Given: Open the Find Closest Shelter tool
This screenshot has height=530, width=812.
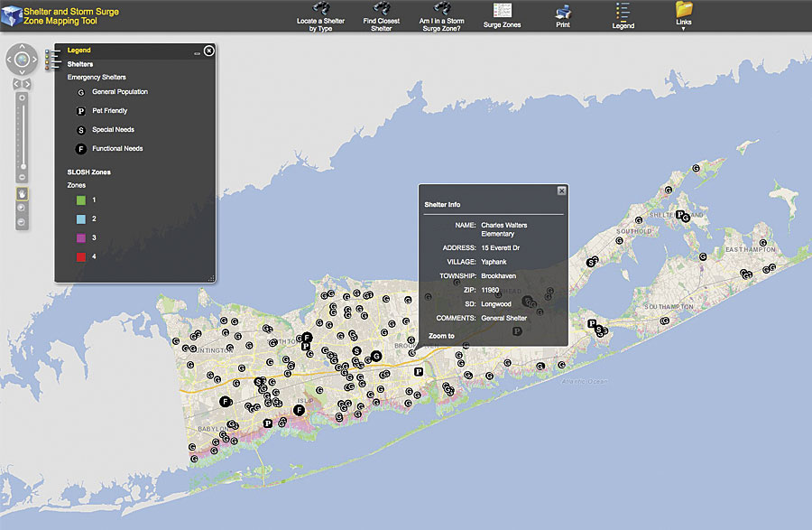Looking at the screenshot, I should point(381,16).
